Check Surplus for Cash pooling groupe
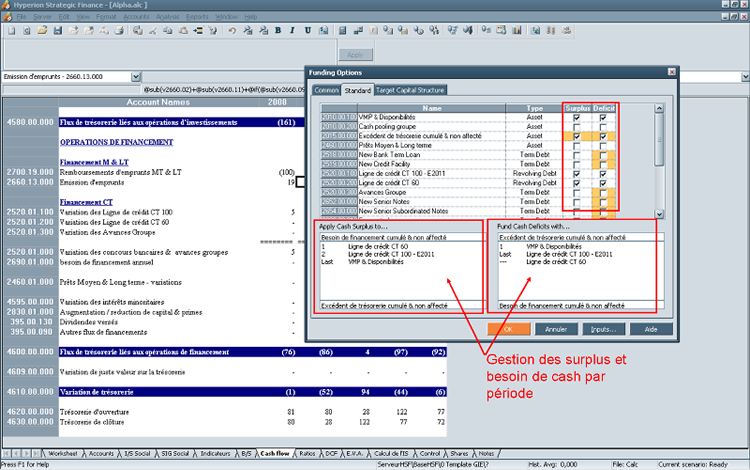 [x=576, y=127]
